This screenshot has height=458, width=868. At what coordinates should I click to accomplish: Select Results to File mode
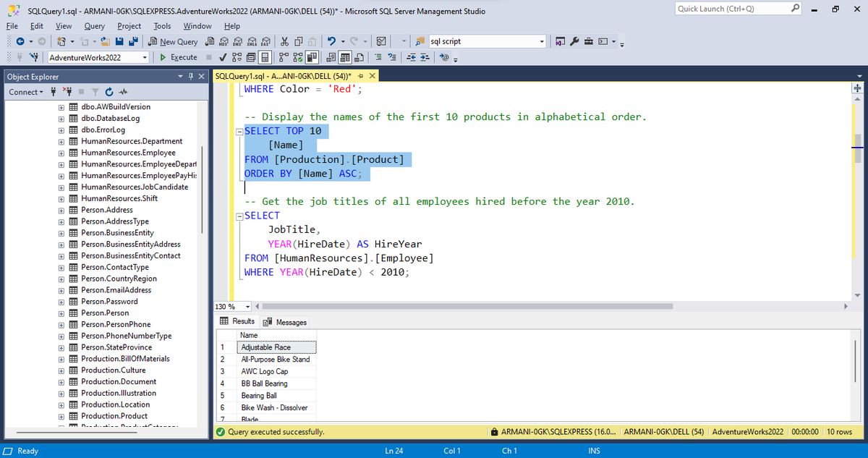pos(359,57)
